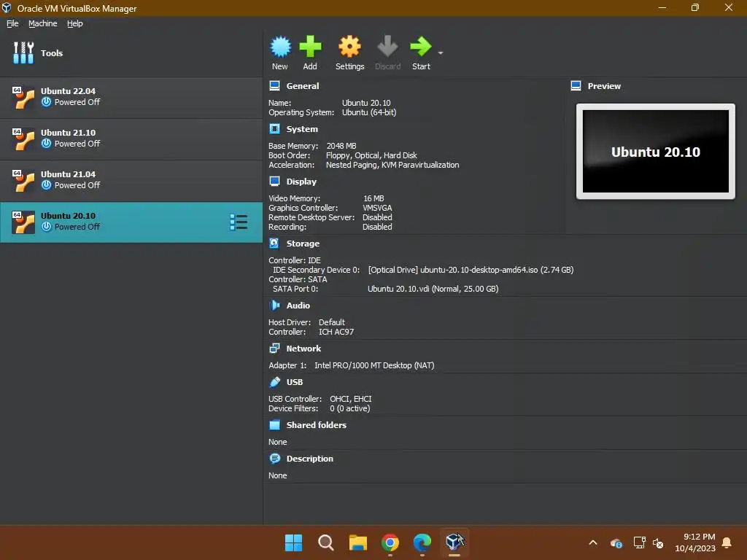Open the System section header link
Screen dimensions: 747x560
tap(302, 129)
